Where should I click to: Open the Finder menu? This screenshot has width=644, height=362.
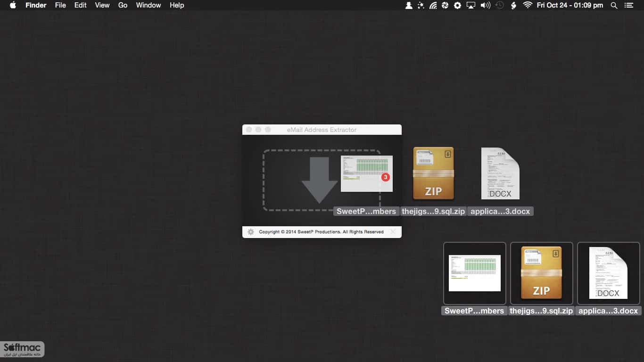pyautogui.click(x=35, y=5)
